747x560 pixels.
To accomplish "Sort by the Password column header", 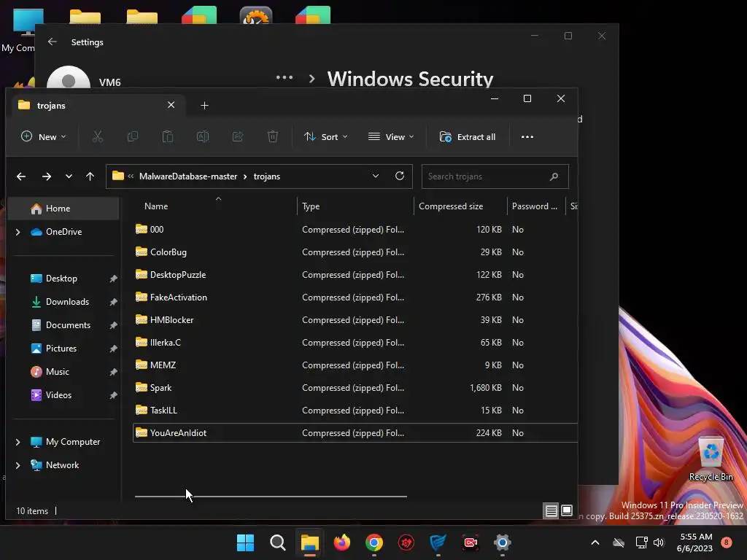I will 536,206.
